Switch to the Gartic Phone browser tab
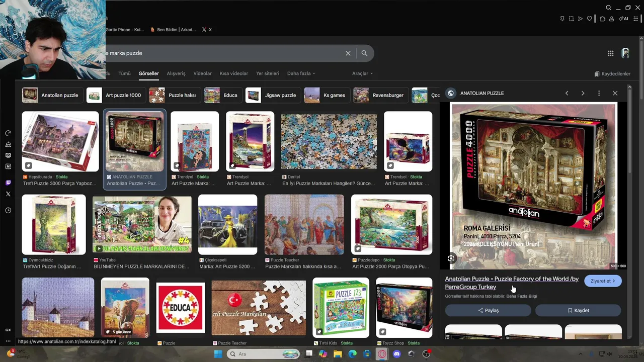The height and width of the screenshot is (362, 644). pos(125,30)
